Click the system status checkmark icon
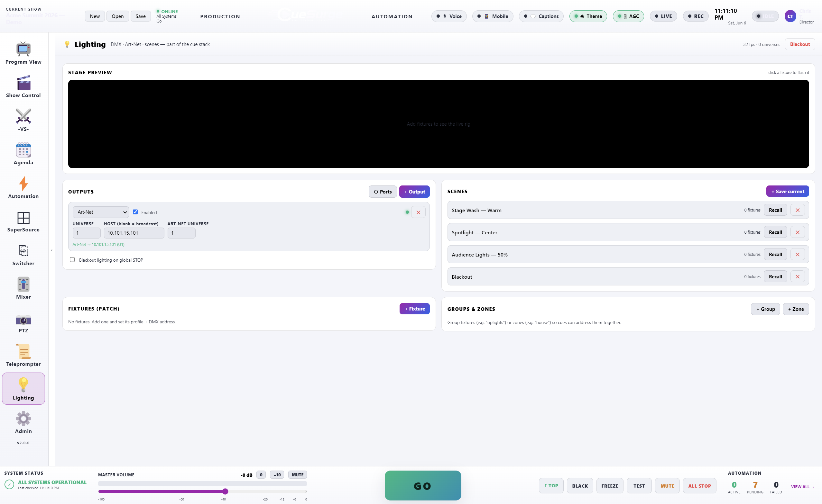 9,484
